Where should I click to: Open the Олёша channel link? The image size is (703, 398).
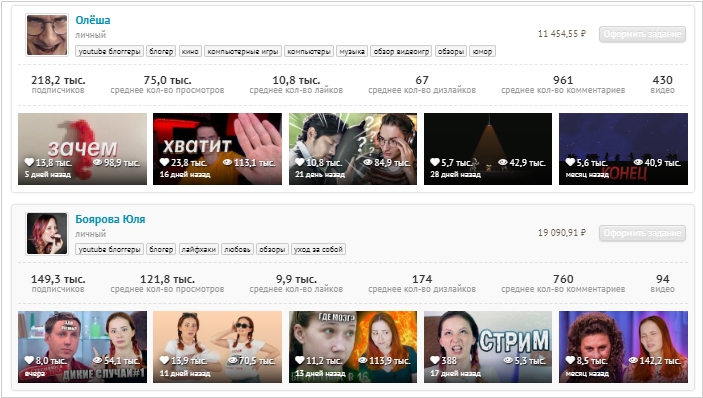click(x=93, y=20)
